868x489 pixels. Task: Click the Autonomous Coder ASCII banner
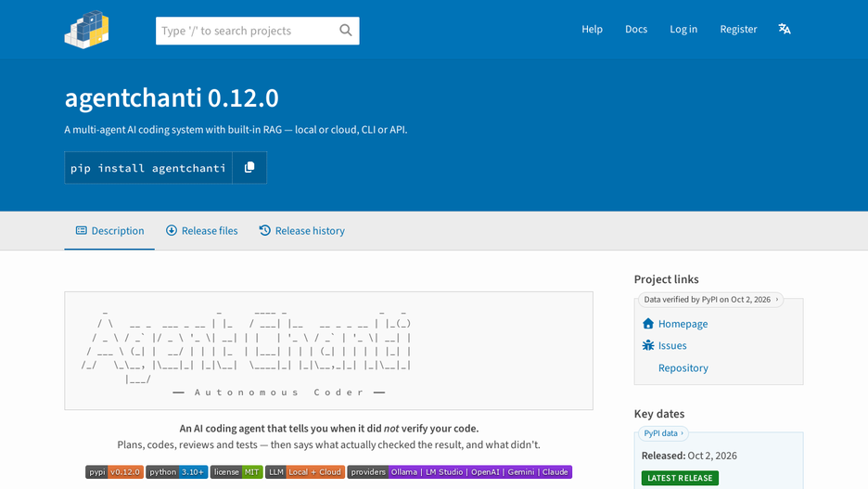329,351
